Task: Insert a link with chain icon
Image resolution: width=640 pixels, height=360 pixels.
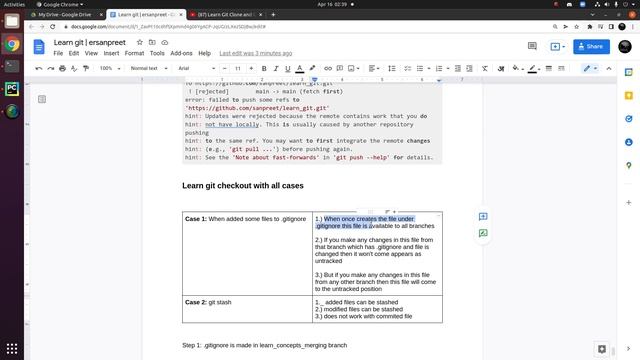Action: 328,68
